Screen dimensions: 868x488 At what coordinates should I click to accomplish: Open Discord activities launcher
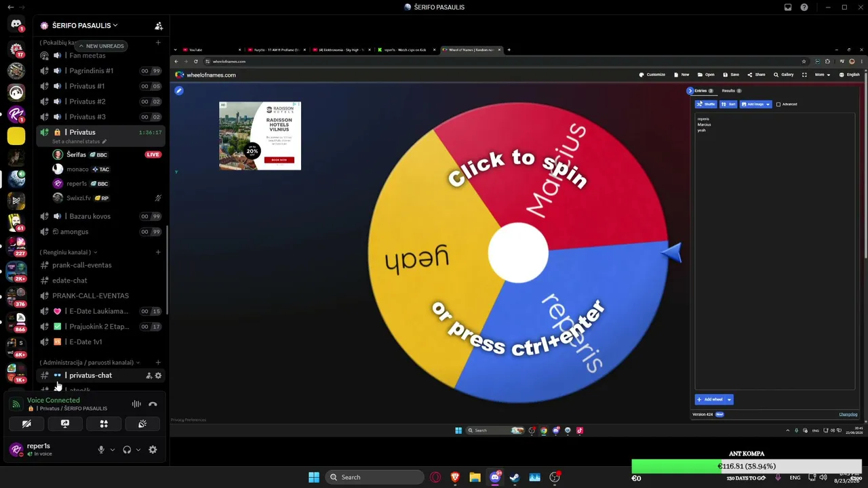point(104,424)
